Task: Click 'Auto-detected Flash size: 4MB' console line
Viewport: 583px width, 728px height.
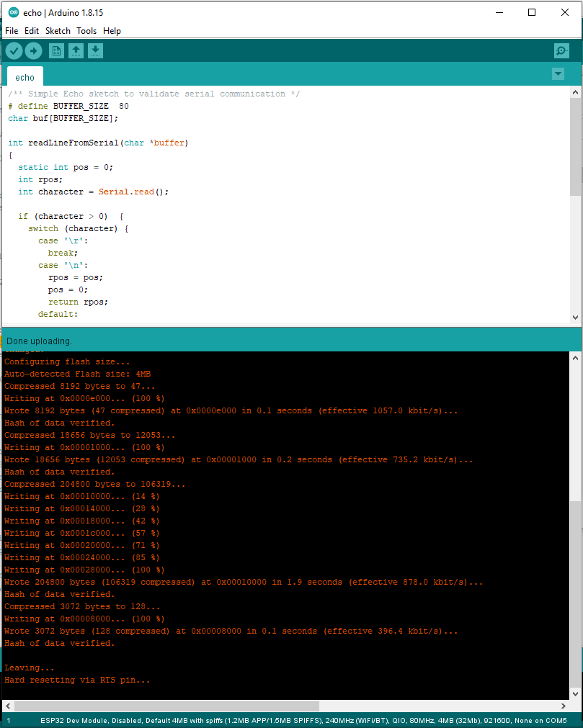Action: pyautogui.click(x=78, y=374)
